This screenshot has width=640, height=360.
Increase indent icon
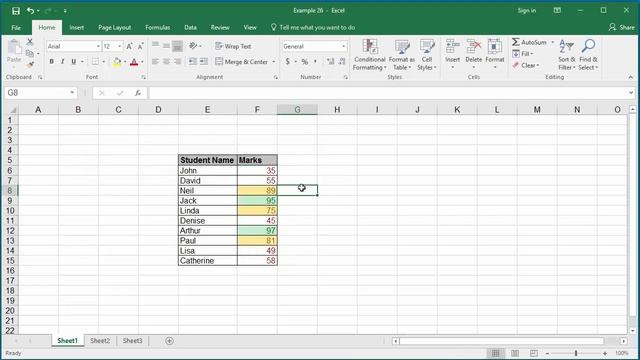click(x=203, y=62)
